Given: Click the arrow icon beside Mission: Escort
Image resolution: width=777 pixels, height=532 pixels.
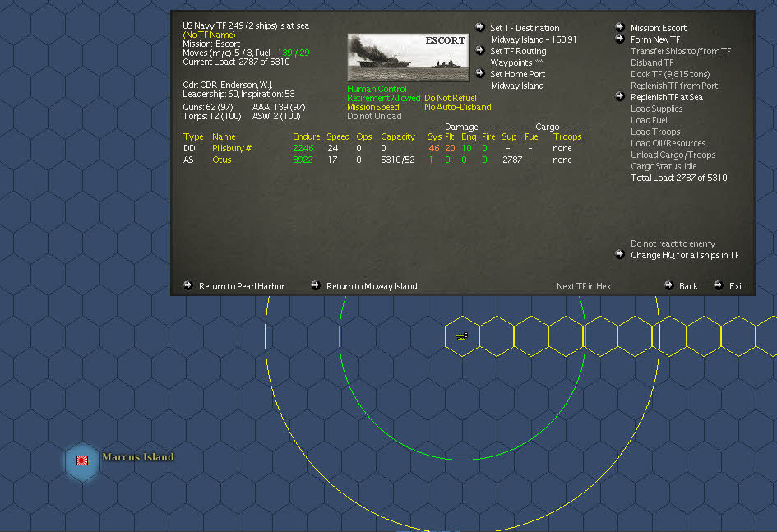Looking at the screenshot, I should tap(620, 27).
